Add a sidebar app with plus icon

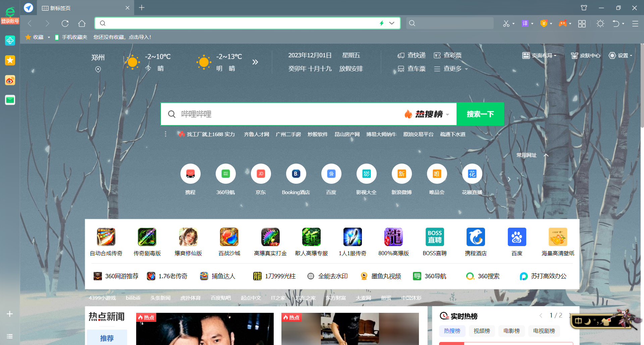coord(10,314)
